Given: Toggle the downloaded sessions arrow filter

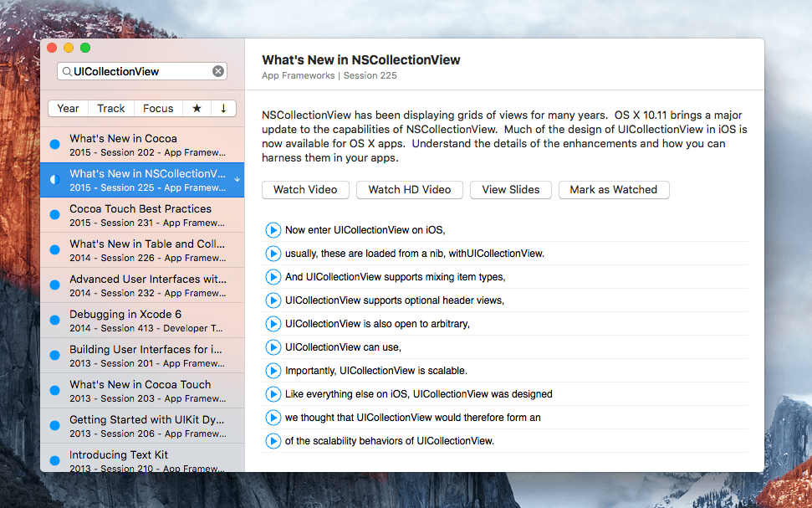Looking at the screenshot, I should [224, 108].
